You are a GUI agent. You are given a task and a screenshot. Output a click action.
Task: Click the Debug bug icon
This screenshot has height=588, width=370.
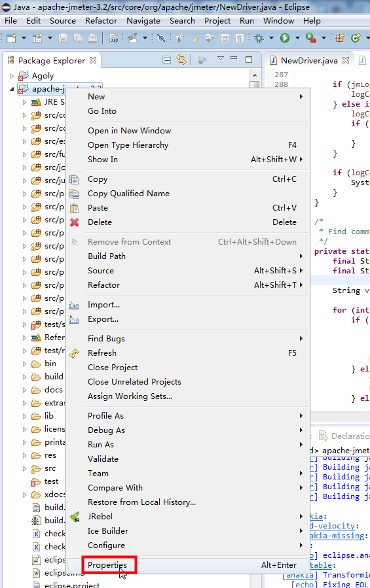(259, 38)
